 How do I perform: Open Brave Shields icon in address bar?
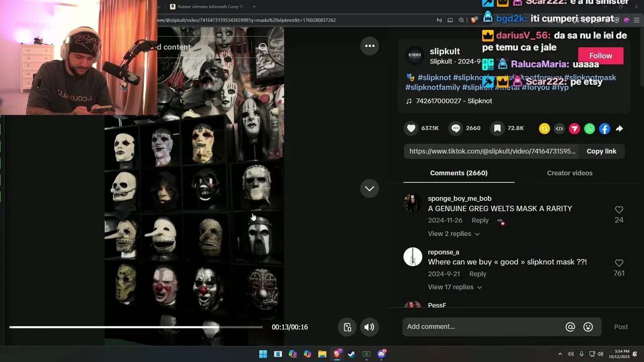pyautogui.click(x=473, y=20)
